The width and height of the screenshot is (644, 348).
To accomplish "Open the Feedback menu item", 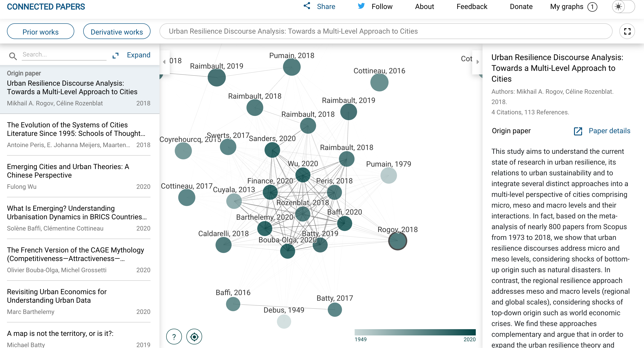I will [x=472, y=7].
